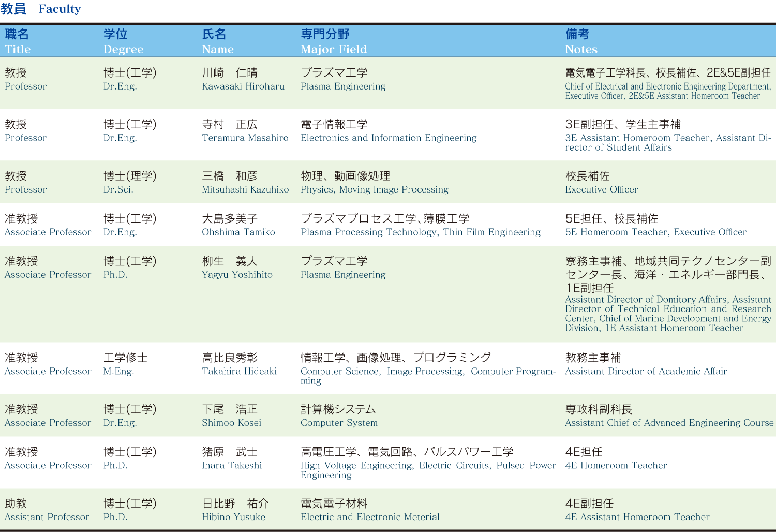Click Assistant Chief of Advanced Engineering Course
The image size is (776, 532).
pos(669,423)
